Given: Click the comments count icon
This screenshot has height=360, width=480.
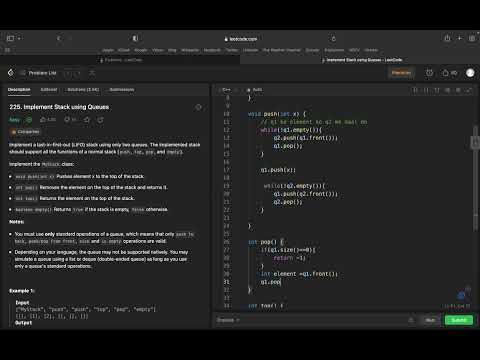Looking at the screenshot, I should click(70, 119).
